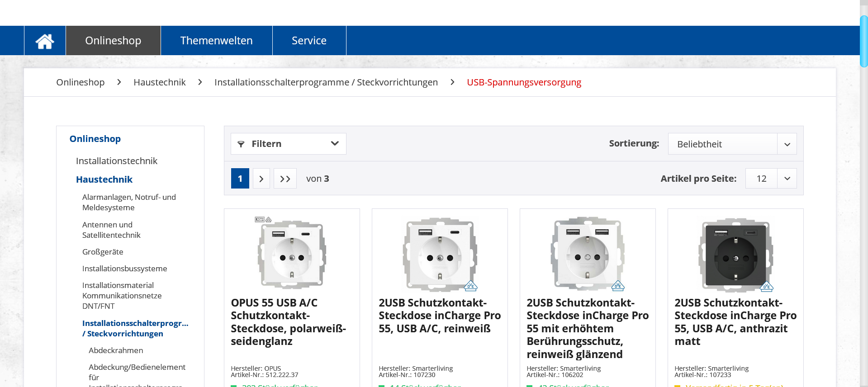Select the Onlineshop navigation tab
This screenshot has width=868, height=387.
click(x=113, y=41)
